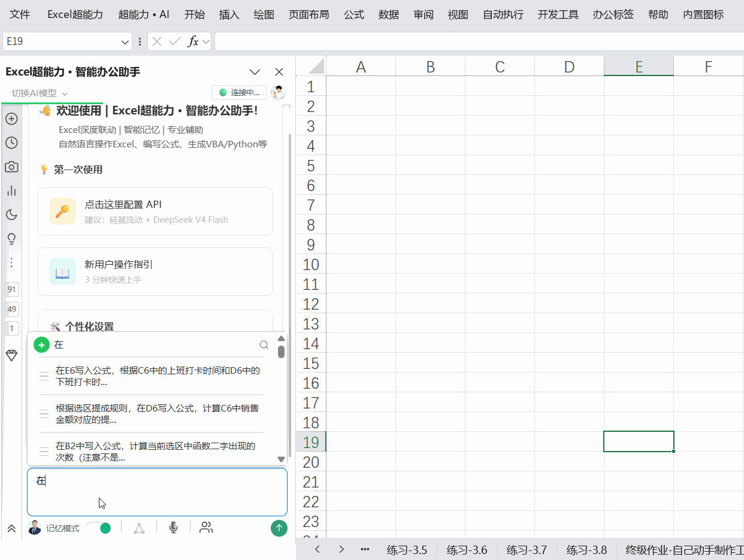Click the prompt popup scroll down arrow

[281, 459]
